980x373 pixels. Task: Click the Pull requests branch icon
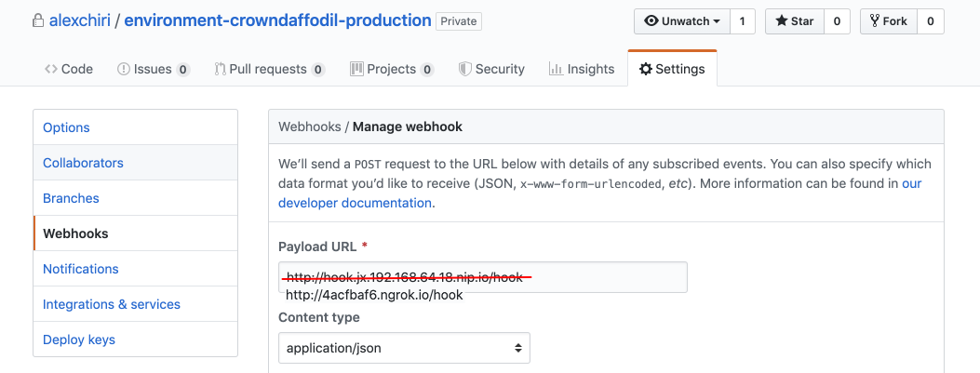click(220, 69)
